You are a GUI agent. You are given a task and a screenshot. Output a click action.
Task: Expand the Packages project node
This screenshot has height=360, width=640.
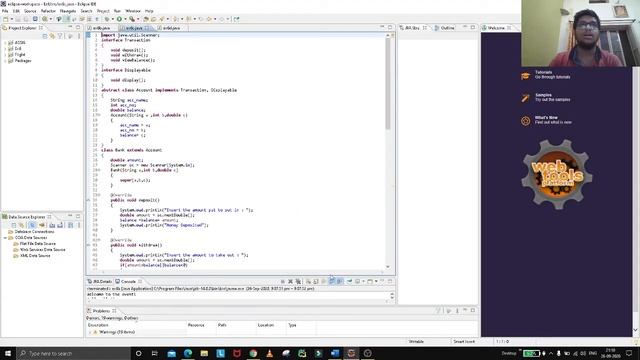pyautogui.click(x=5, y=60)
